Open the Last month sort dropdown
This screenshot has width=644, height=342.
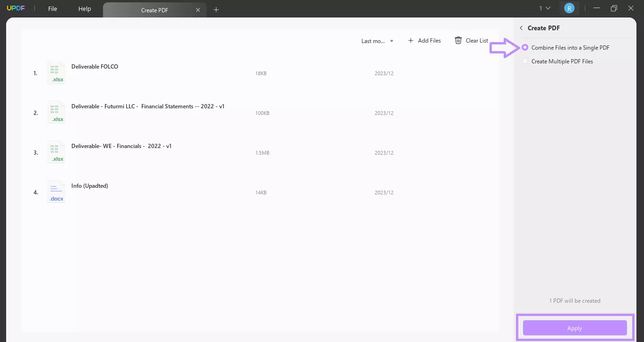click(377, 41)
